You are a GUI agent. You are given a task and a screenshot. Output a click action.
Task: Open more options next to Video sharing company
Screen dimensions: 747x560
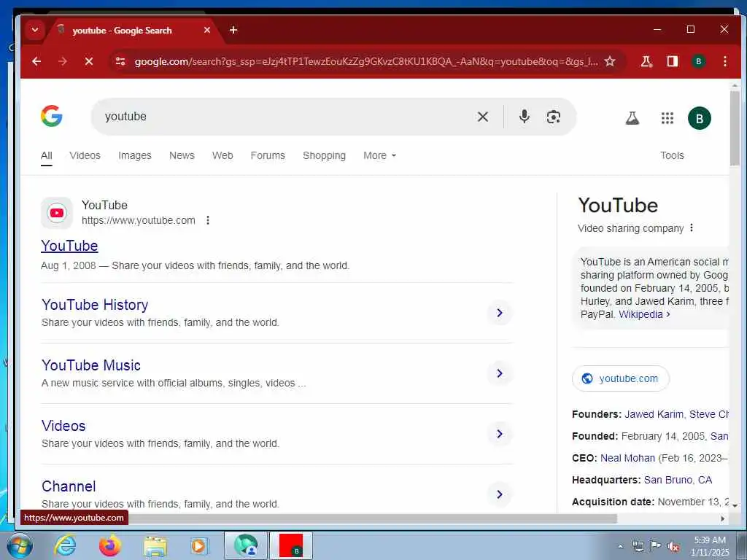tap(692, 228)
